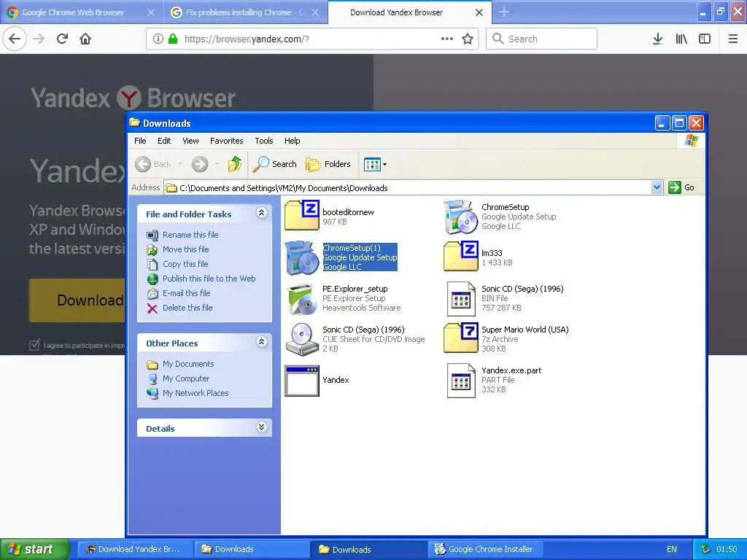Image resolution: width=747 pixels, height=560 pixels.
Task: Open the Firefox hamburger menu
Action: click(733, 39)
